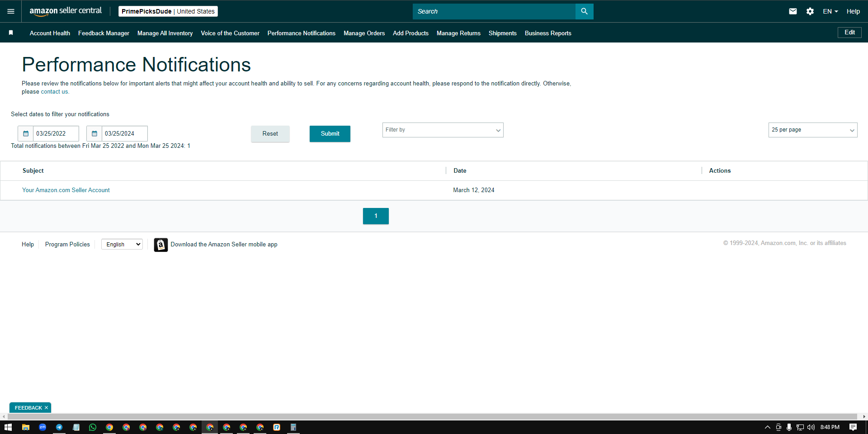This screenshot has height=434, width=868.
Task: Open 'Your Amazon.com Seller Account' notification
Action: click(x=66, y=190)
